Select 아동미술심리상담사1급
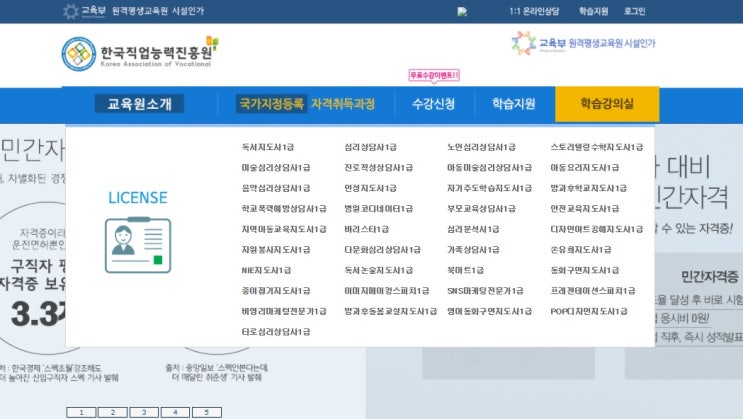The width and height of the screenshot is (743, 419). pyautogui.click(x=489, y=168)
